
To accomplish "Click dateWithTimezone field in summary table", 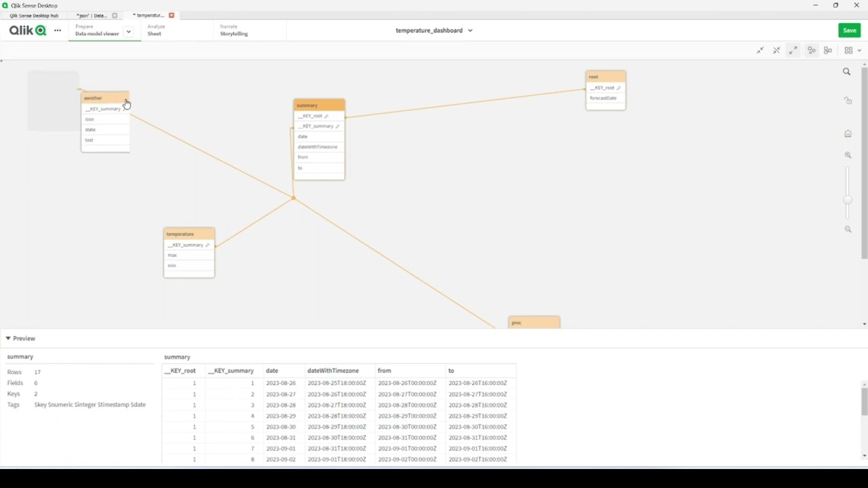I will (x=319, y=147).
